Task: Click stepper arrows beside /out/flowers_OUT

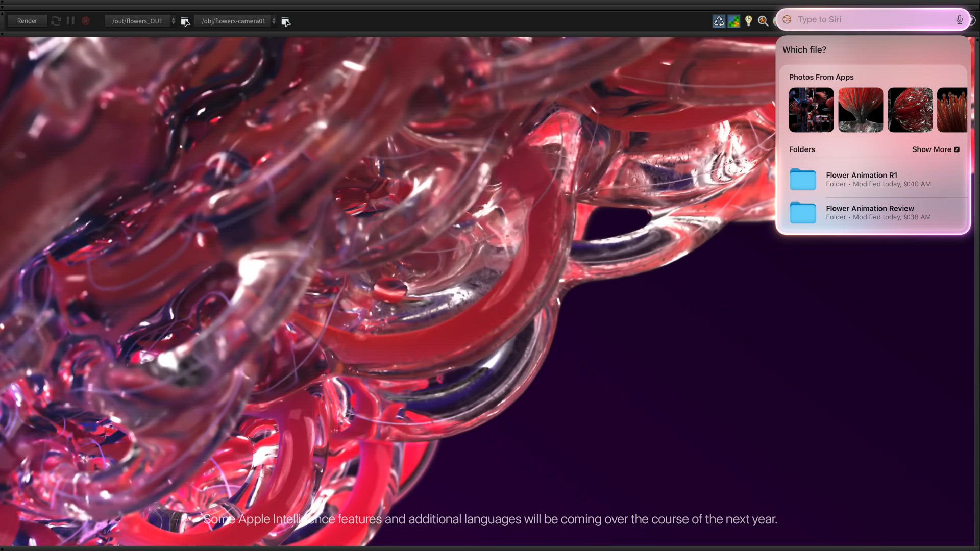Action: [174, 21]
